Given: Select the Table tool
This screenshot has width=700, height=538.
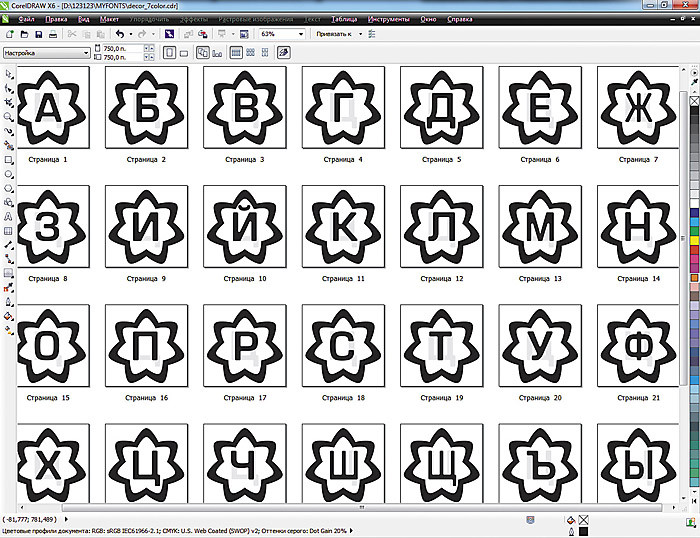Looking at the screenshot, I should [x=8, y=231].
